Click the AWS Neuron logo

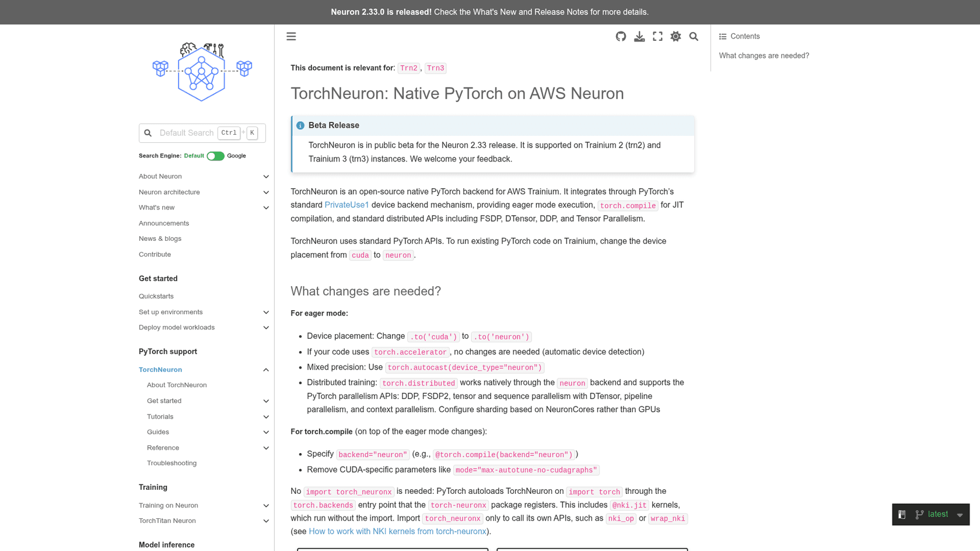click(x=202, y=72)
